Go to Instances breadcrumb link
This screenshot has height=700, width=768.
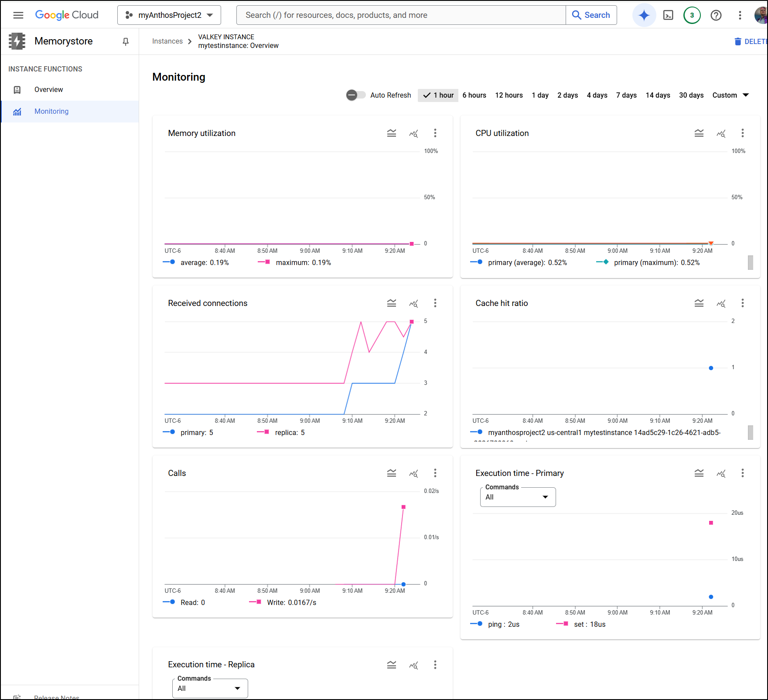167,41
